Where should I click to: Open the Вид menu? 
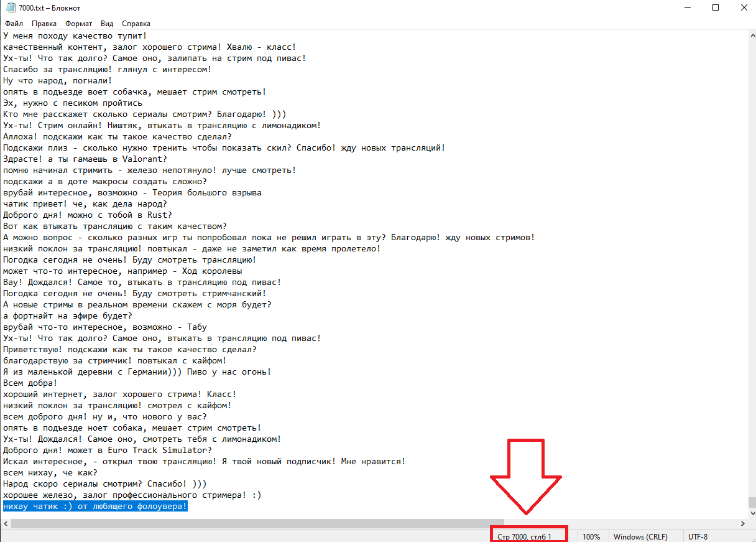click(107, 24)
